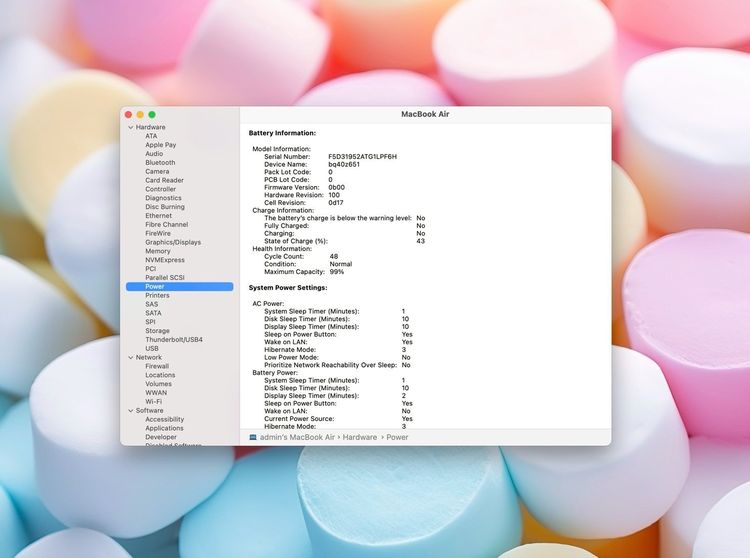
Task: Select Parallel SCSI in the sidebar
Action: 165,278
